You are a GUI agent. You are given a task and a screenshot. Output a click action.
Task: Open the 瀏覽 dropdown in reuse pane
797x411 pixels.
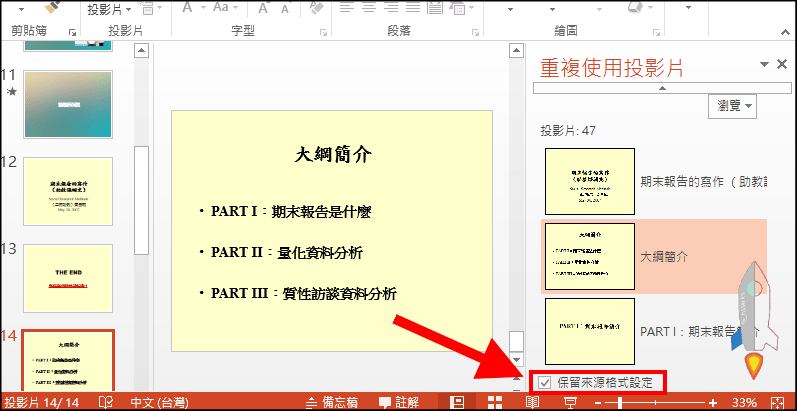click(732, 106)
